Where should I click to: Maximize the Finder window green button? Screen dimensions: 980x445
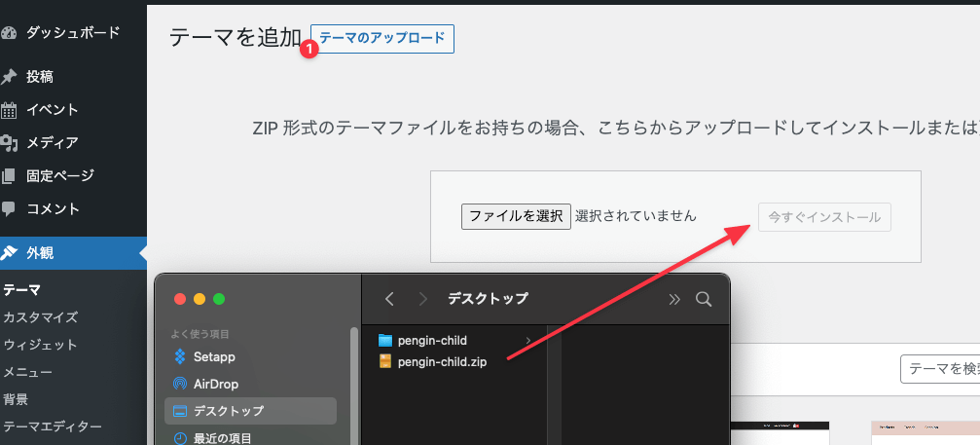coord(219,299)
